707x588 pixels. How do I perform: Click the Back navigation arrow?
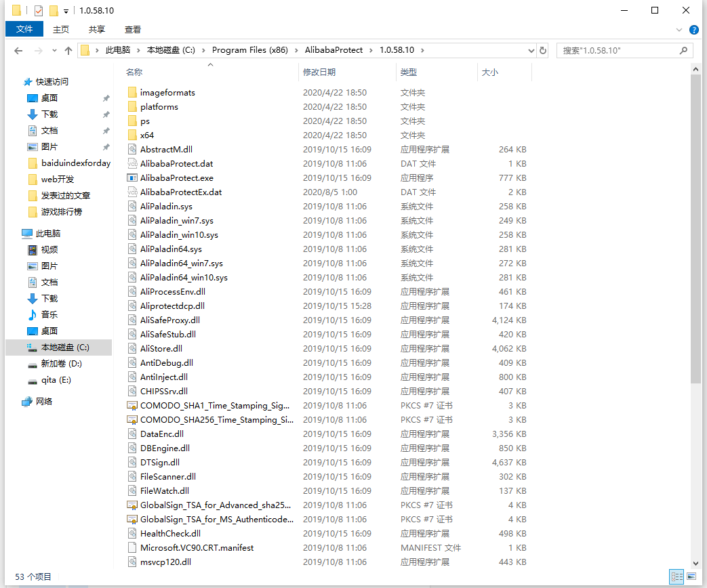tap(18, 51)
